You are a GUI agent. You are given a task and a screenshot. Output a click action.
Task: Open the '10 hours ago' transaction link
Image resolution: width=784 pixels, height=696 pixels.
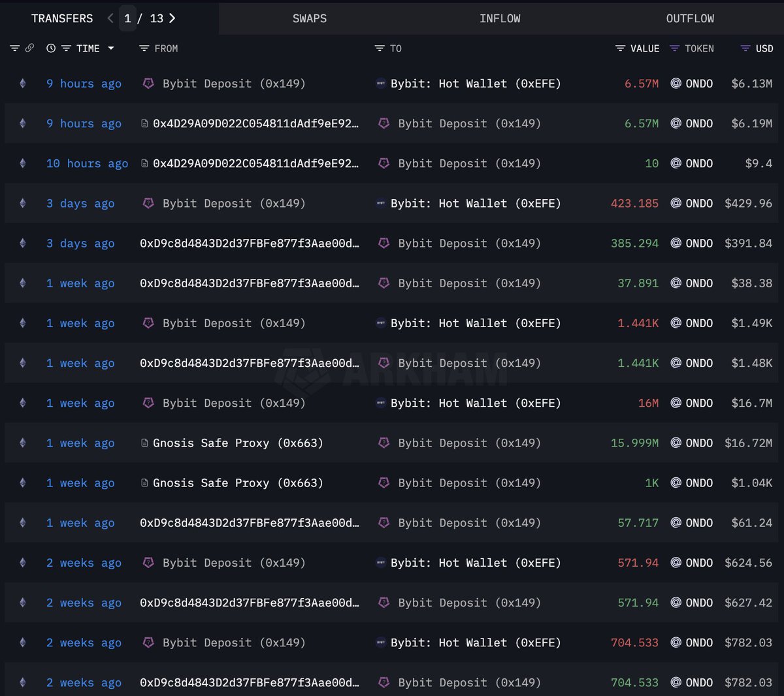87,163
